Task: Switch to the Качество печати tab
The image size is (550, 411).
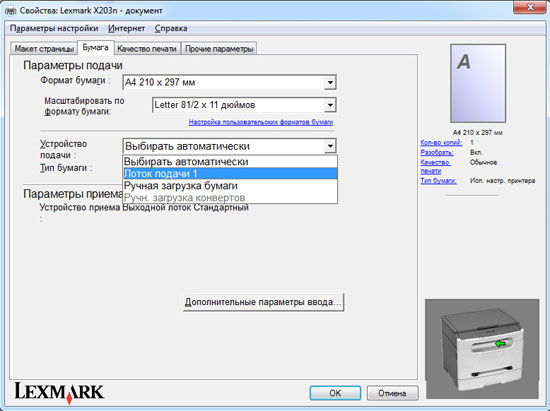Action: click(x=147, y=49)
